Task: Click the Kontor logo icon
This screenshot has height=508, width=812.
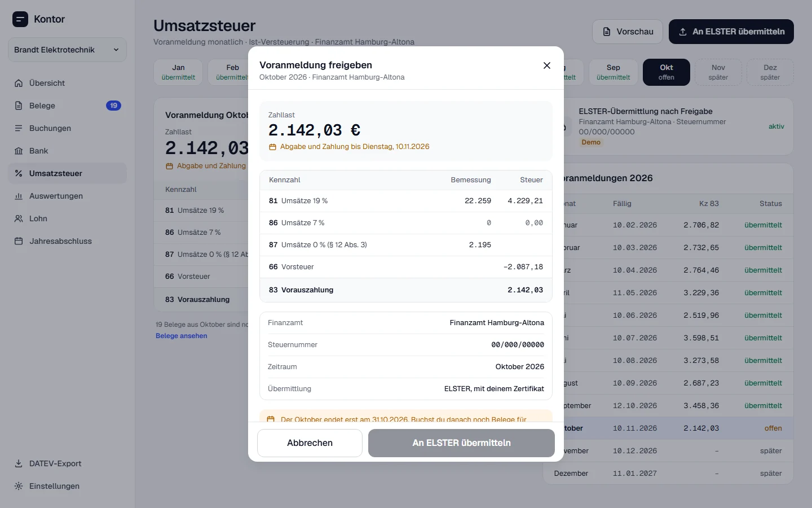Action: pos(20,19)
